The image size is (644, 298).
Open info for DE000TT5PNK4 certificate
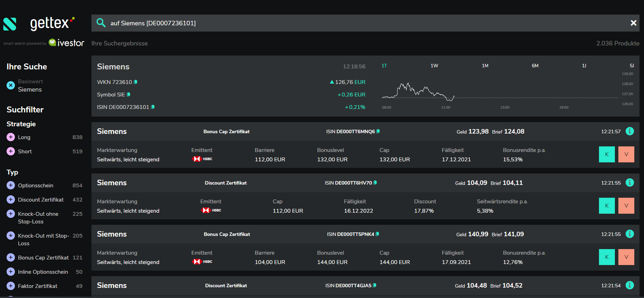click(629, 234)
